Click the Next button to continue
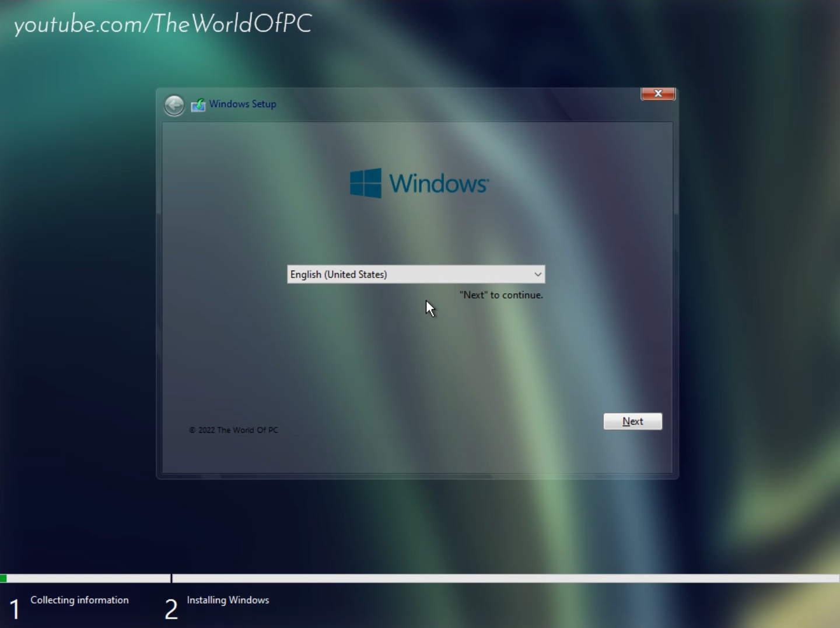840x628 pixels. coord(632,421)
